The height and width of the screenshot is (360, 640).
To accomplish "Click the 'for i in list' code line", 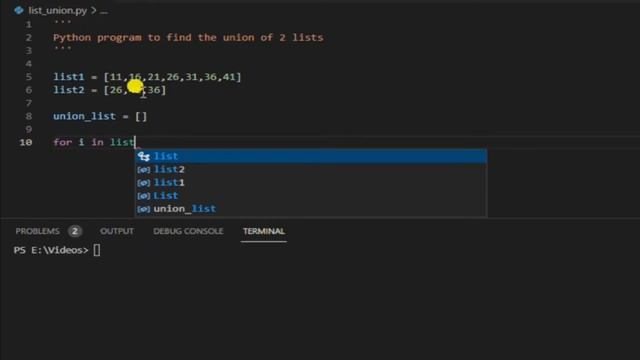I will (94, 142).
